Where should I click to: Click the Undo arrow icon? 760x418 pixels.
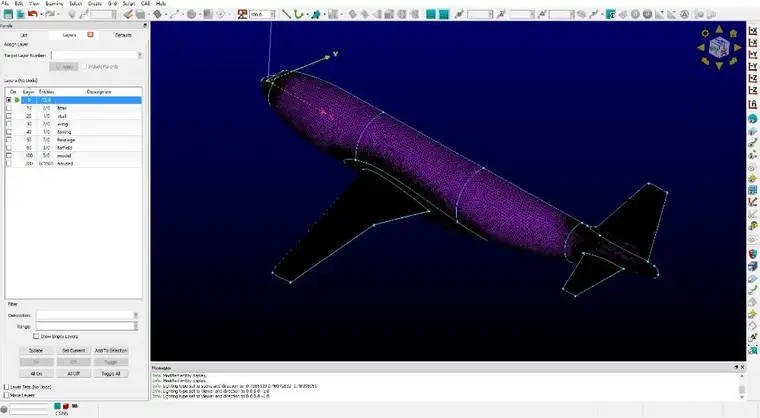click(x=32, y=14)
